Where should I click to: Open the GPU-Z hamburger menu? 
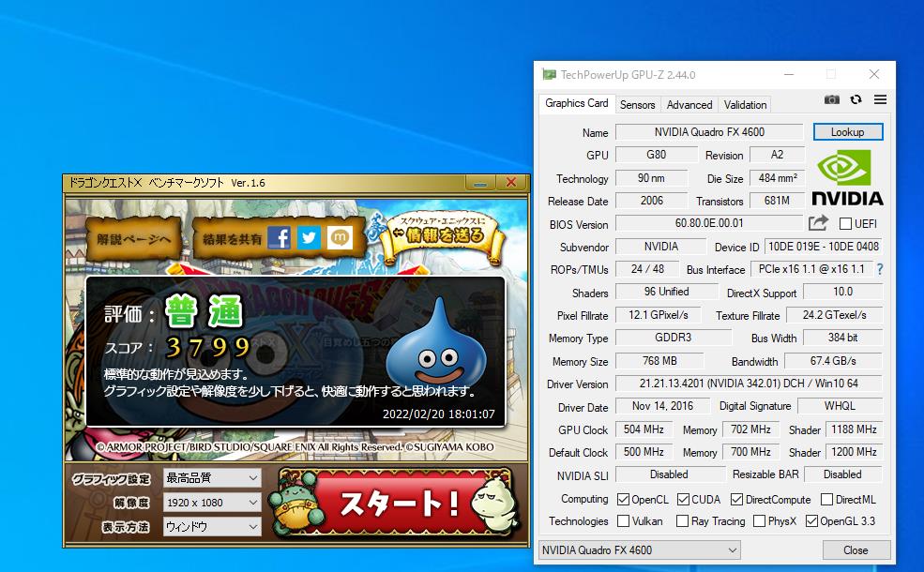(x=880, y=99)
